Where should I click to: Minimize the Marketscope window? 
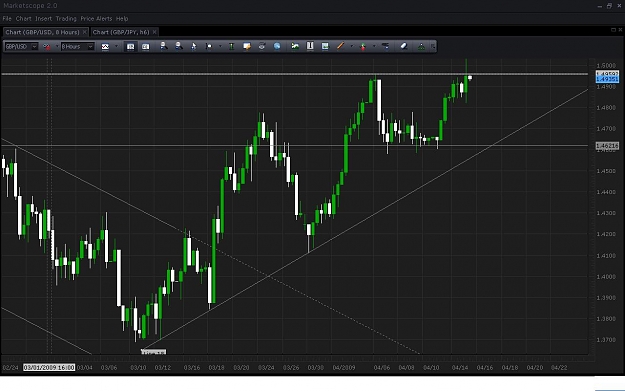600,6
